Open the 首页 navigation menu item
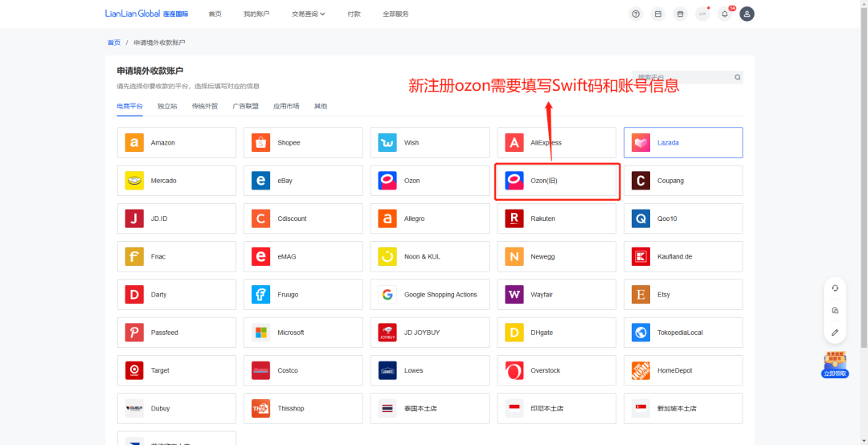The height and width of the screenshot is (445, 868). point(215,14)
